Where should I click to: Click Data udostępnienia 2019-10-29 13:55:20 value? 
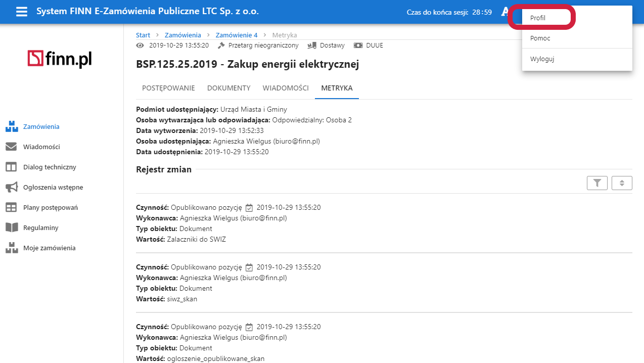[237, 152]
